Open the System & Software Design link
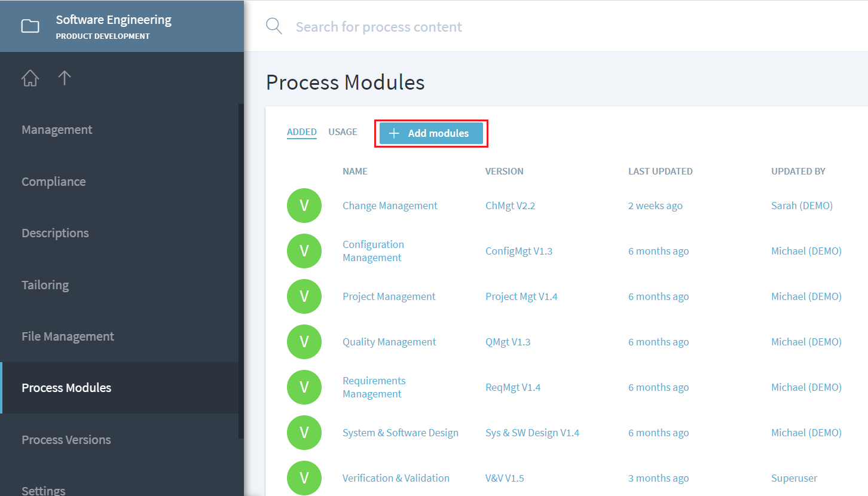 coord(400,433)
